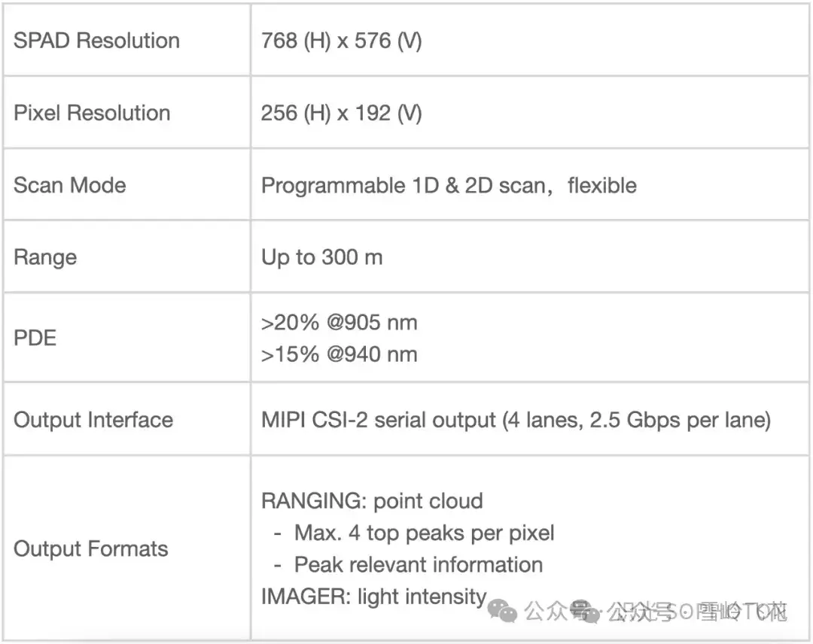The image size is (813, 644).
Task: Click the Output Interface label
Action: coord(93,419)
